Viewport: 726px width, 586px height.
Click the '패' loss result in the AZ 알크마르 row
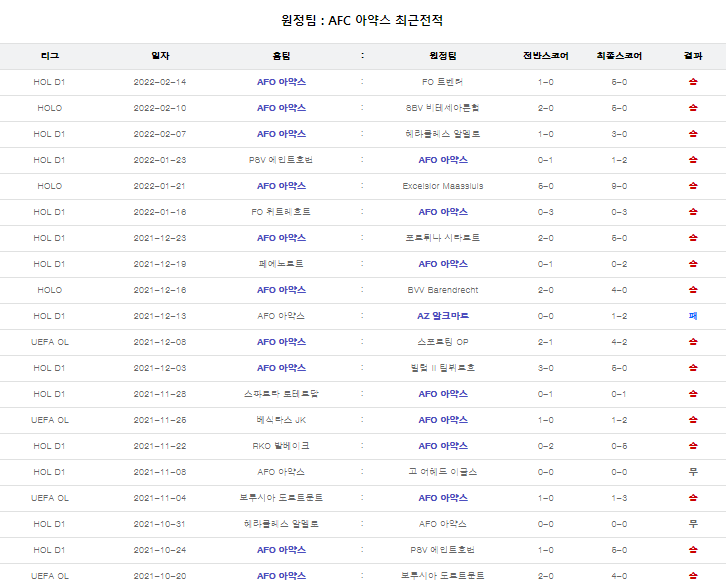tap(693, 316)
